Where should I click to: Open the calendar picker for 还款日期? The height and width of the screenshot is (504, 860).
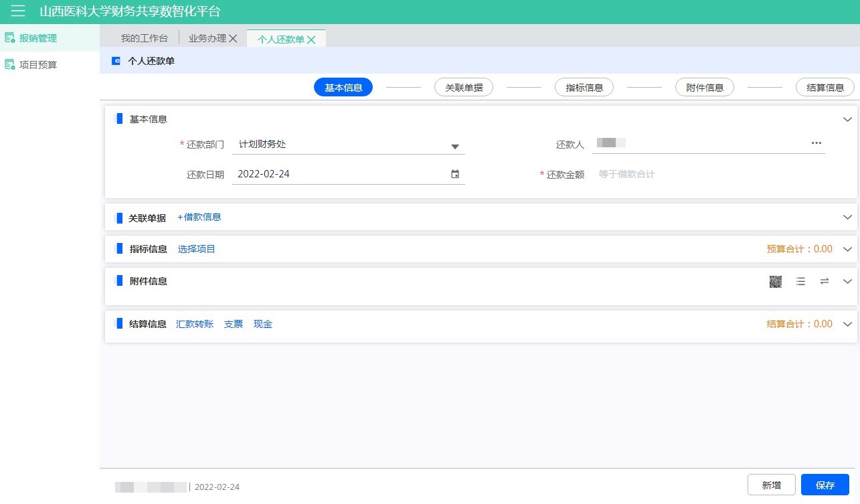pos(455,174)
